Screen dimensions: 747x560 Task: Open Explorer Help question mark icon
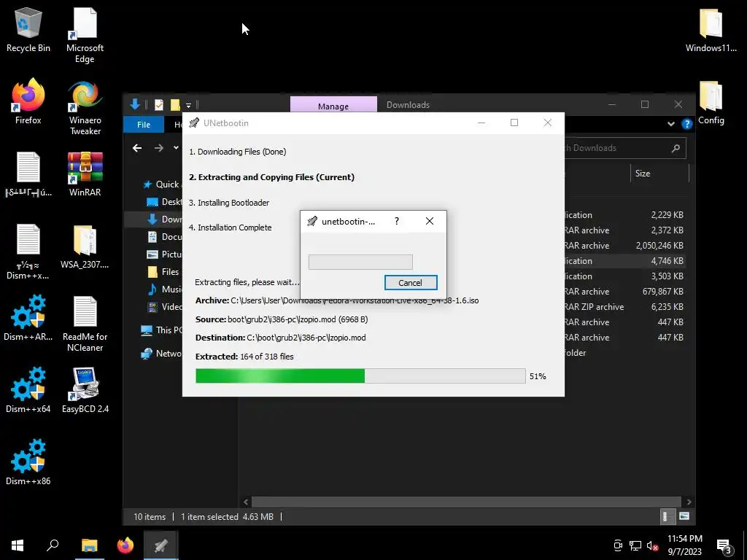pyautogui.click(x=686, y=124)
